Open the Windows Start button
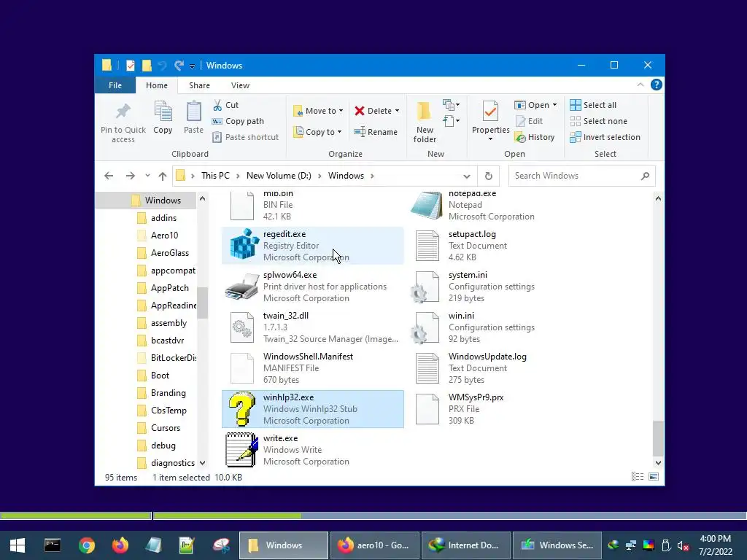The width and height of the screenshot is (747, 560). coord(18,545)
